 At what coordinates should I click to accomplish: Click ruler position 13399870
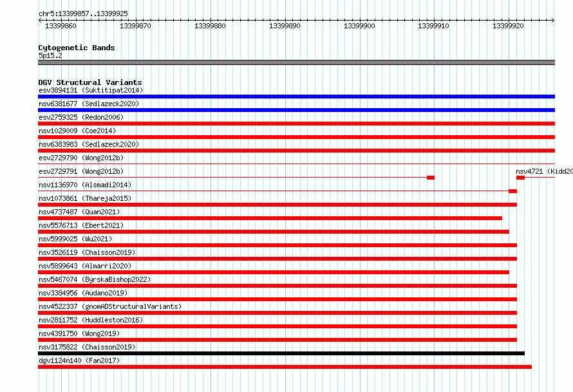coord(135,26)
